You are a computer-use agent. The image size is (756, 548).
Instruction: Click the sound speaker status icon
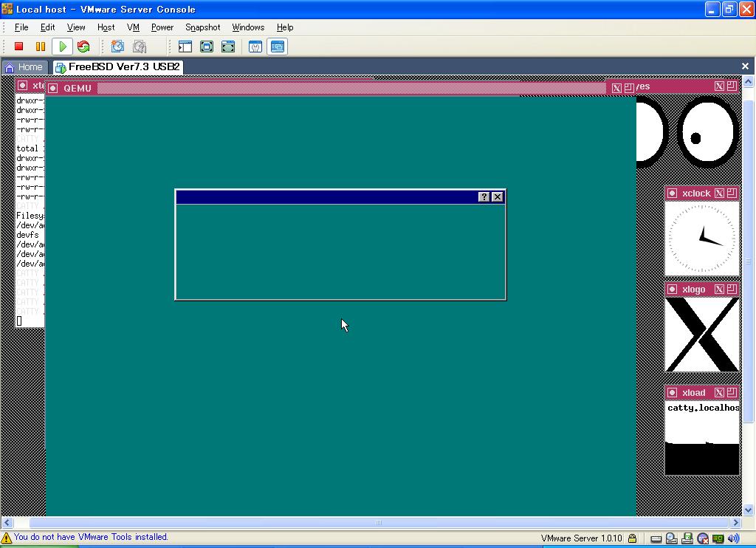coord(733,538)
